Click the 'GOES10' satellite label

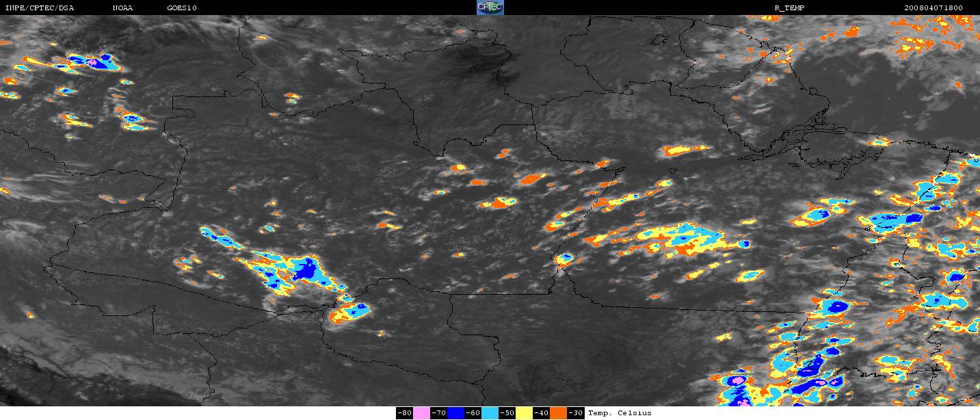pyautogui.click(x=182, y=8)
